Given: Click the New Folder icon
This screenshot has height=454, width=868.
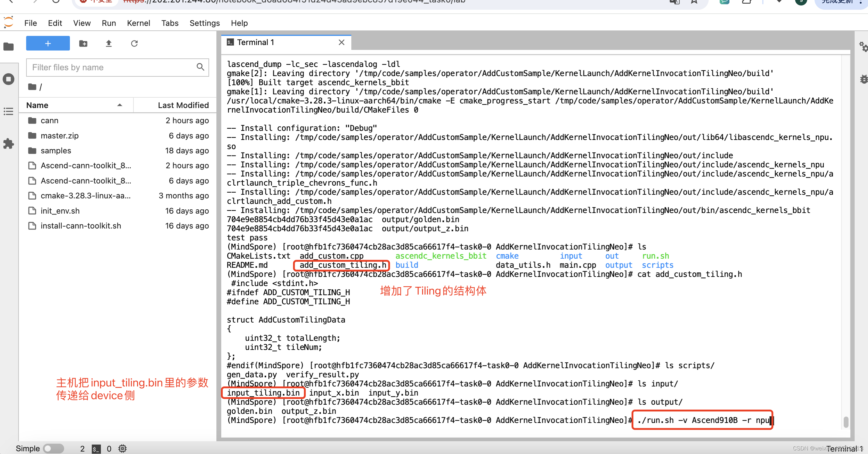Looking at the screenshot, I should click(83, 44).
